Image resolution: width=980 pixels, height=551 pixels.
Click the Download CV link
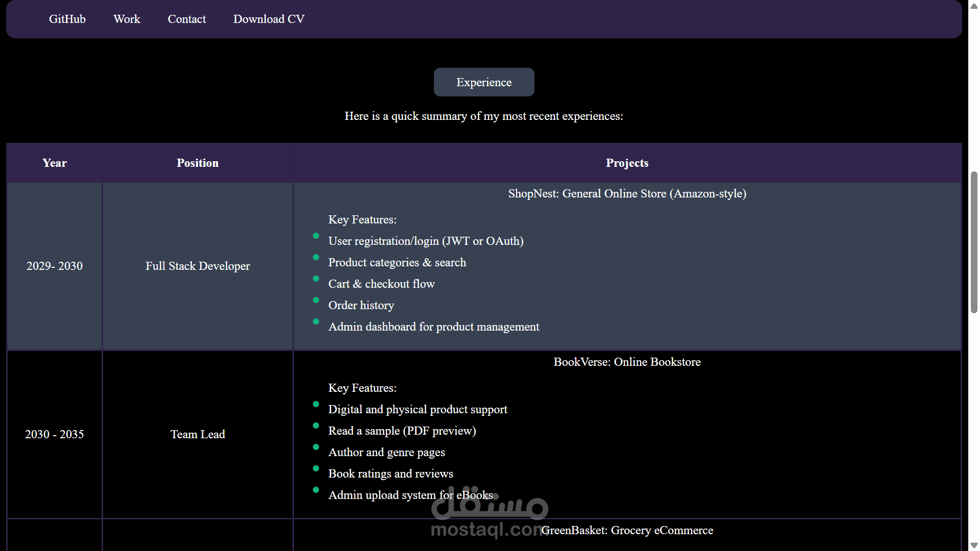(269, 19)
